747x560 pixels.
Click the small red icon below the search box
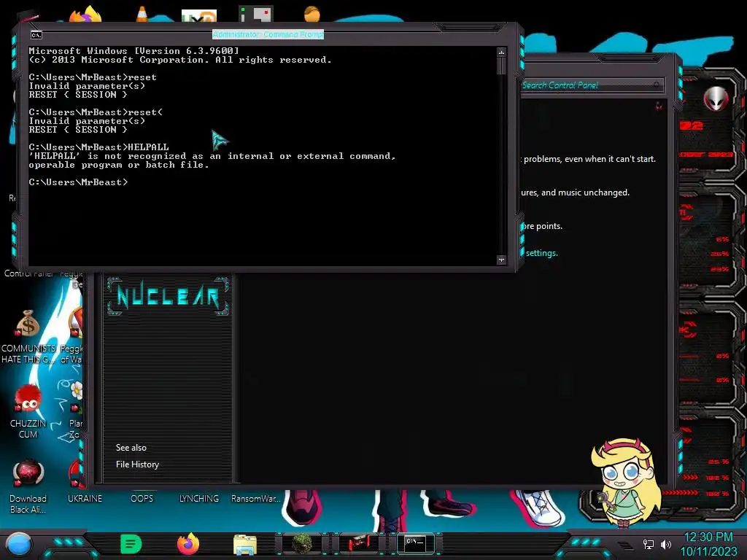659,106
